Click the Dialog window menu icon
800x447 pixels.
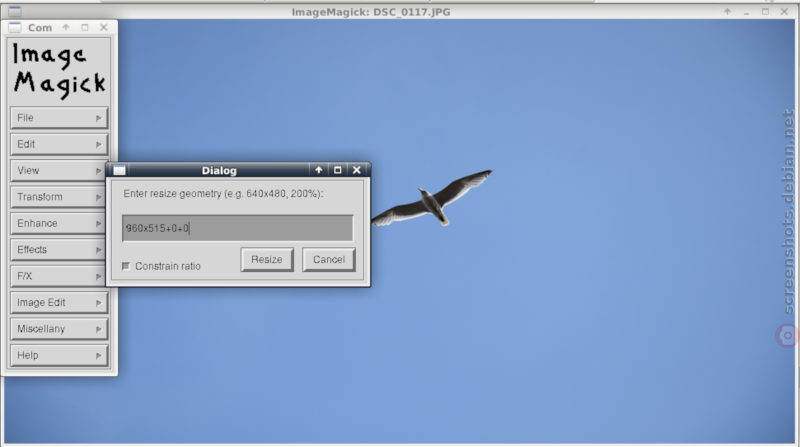pyautogui.click(x=119, y=170)
